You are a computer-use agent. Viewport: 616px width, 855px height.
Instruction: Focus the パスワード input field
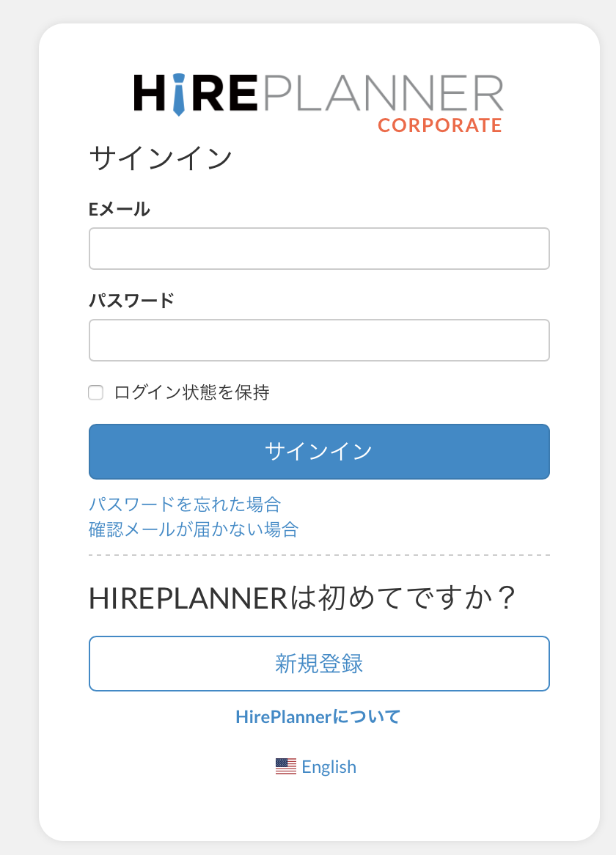coord(319,340)
